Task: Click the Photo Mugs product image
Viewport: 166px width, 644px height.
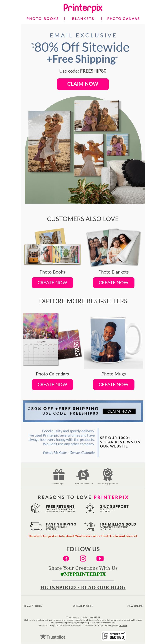Action: 114,341
